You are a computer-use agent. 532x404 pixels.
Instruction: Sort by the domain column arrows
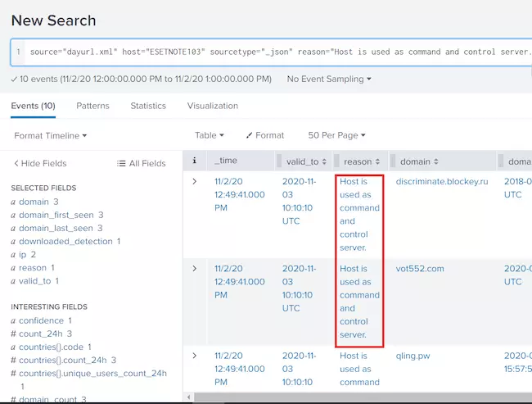click(436, 161)
